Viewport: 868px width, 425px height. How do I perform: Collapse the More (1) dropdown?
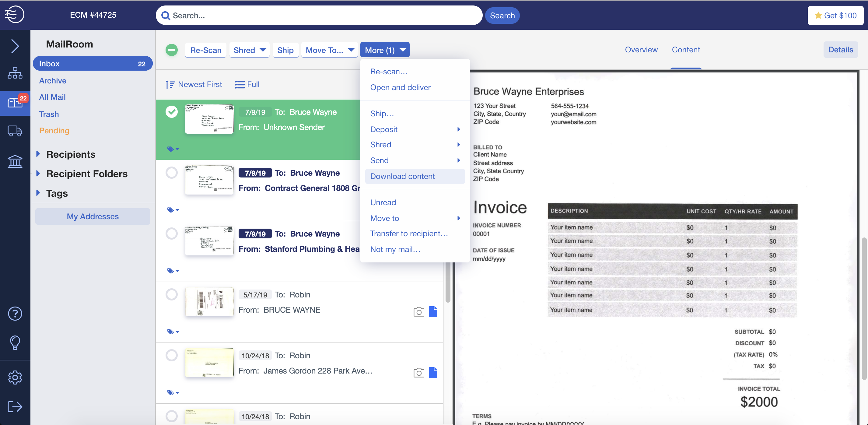[x=385, y=50]
